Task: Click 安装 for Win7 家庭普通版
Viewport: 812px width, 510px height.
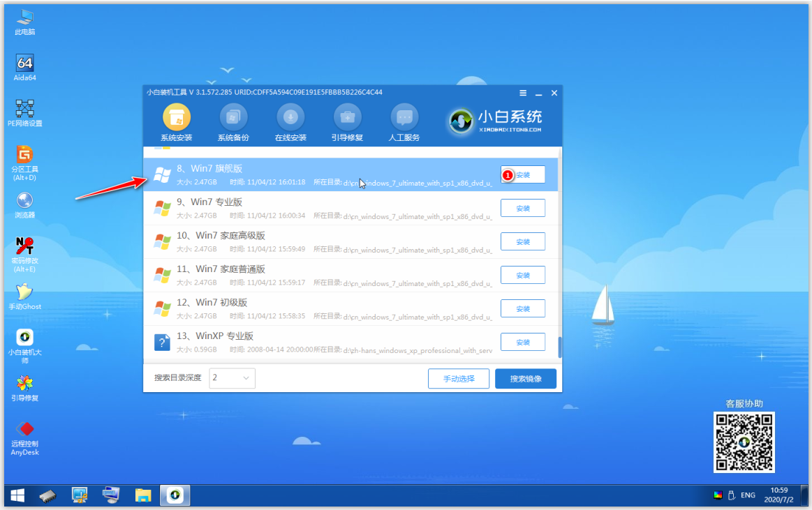Action: (522, 275)
